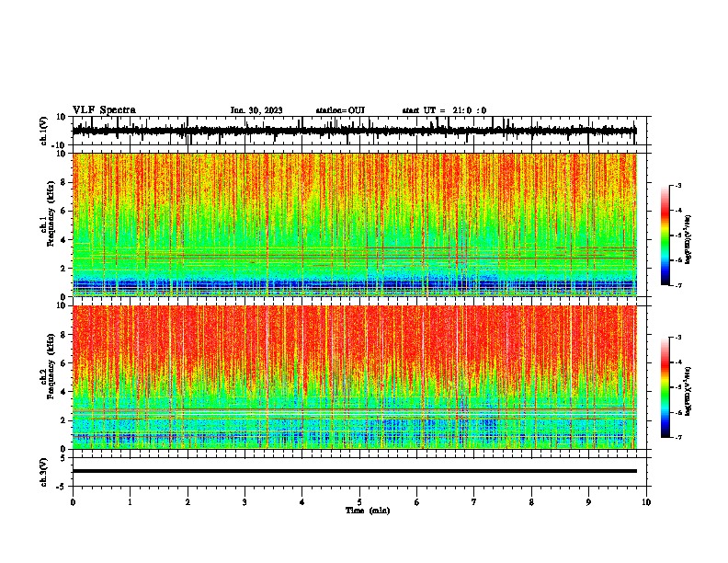Click time axis tick label '5'
The height and width of the screenshot is (563, 728).
(x=359, y=502)
